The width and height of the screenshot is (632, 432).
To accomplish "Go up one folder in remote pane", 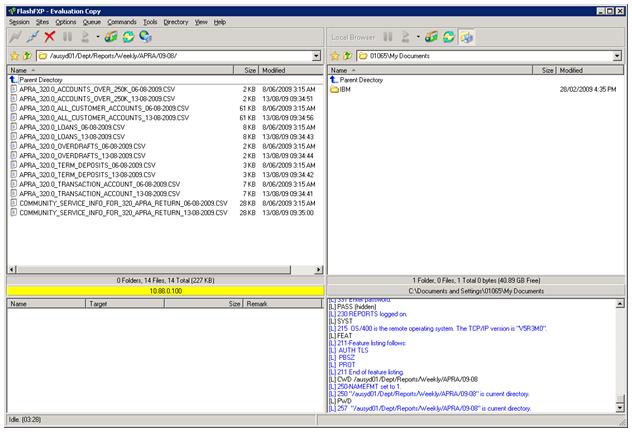I will [27, 56].
